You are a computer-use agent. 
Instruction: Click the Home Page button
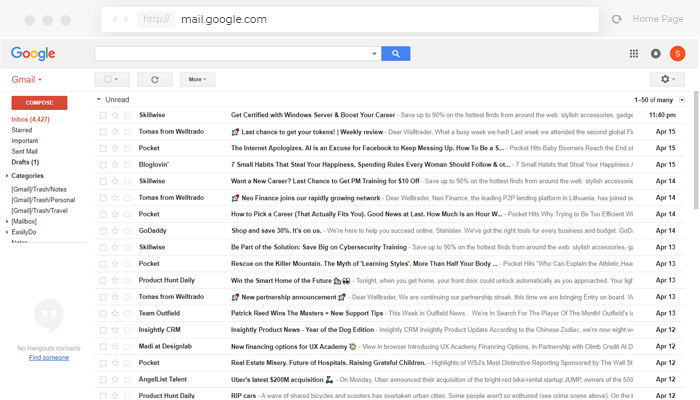(658, 19)
